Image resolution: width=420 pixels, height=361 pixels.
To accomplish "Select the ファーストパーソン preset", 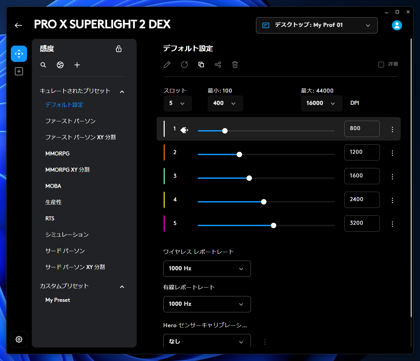I will pos(70,121).
